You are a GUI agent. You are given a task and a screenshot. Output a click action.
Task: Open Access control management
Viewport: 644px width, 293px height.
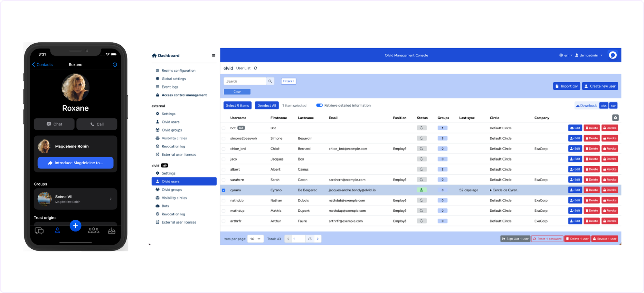pyautogui.click(x=184, y=95)
